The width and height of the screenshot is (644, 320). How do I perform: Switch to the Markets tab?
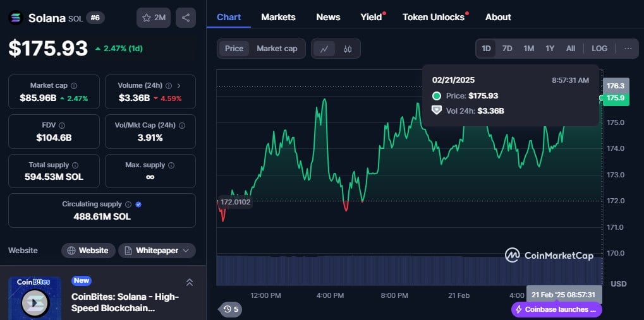tap(278, 17)
